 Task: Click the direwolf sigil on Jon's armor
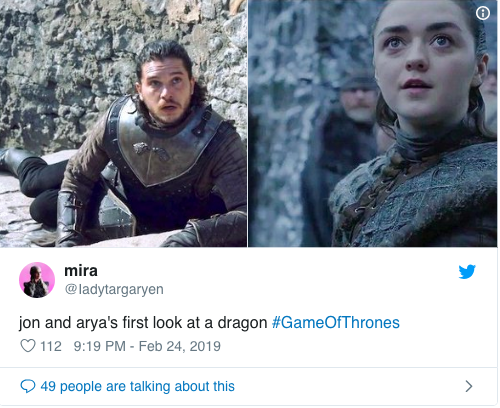click(x=144, y=149)
